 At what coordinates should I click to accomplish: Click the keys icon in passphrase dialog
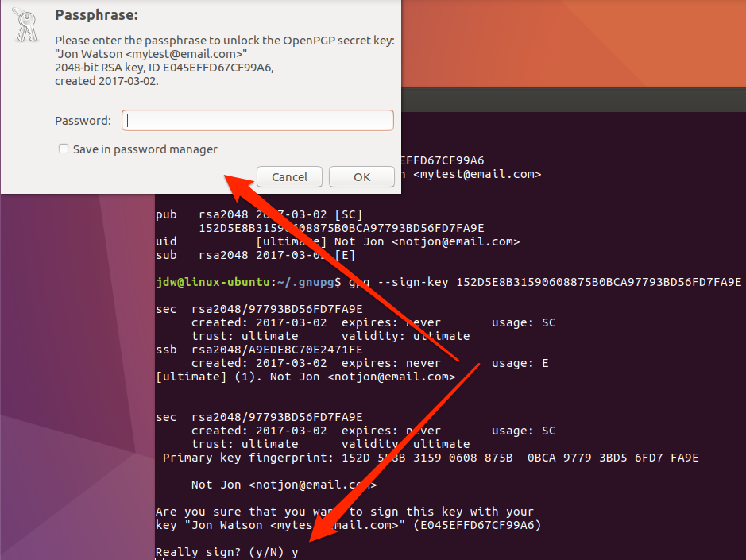tap(25, 25)
